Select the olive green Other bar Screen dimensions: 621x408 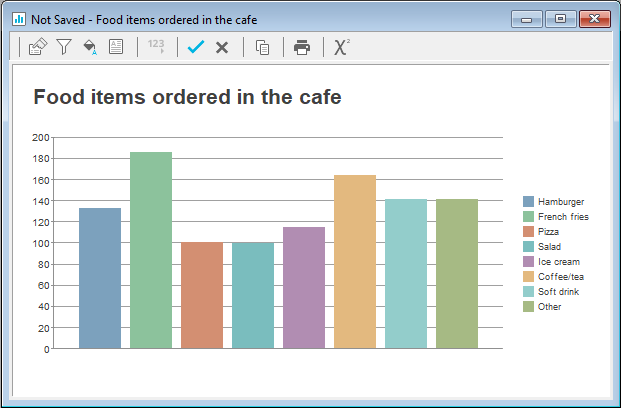click(x=457, y=274)
